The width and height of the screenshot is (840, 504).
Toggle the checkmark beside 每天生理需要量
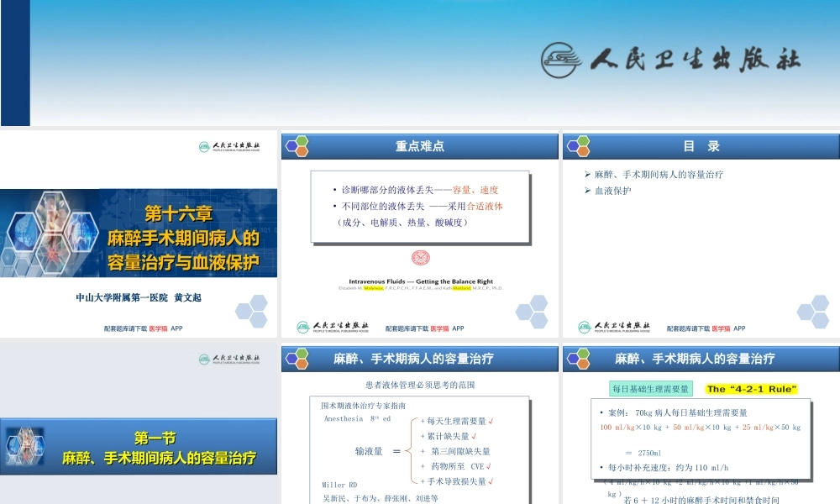491,422
